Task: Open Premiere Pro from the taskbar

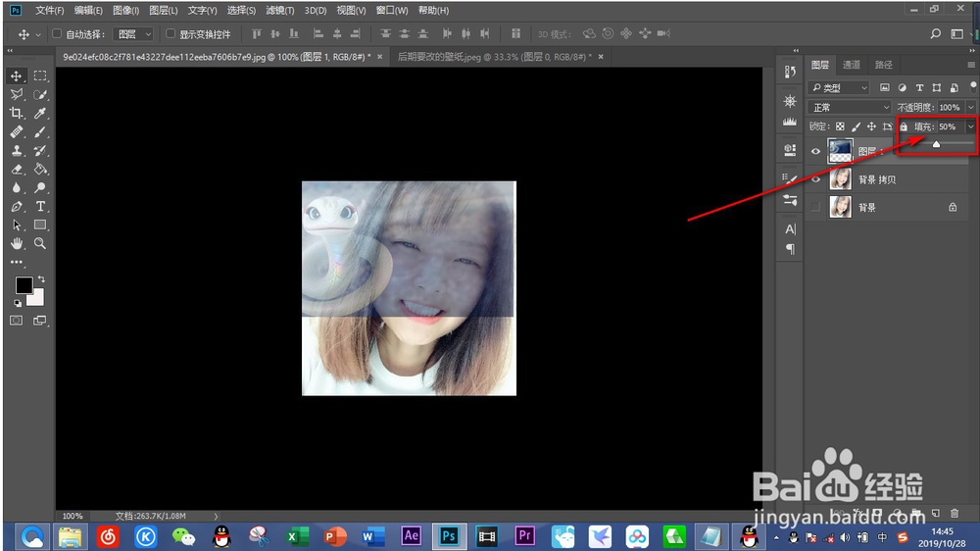Action: pyautogui.click(x=523, y=536)
